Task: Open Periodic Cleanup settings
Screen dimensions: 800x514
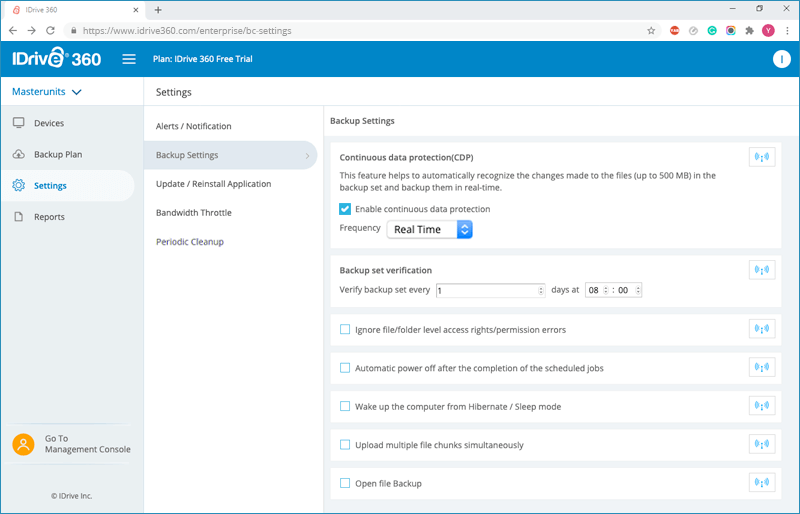Action: tap(190, 241)
